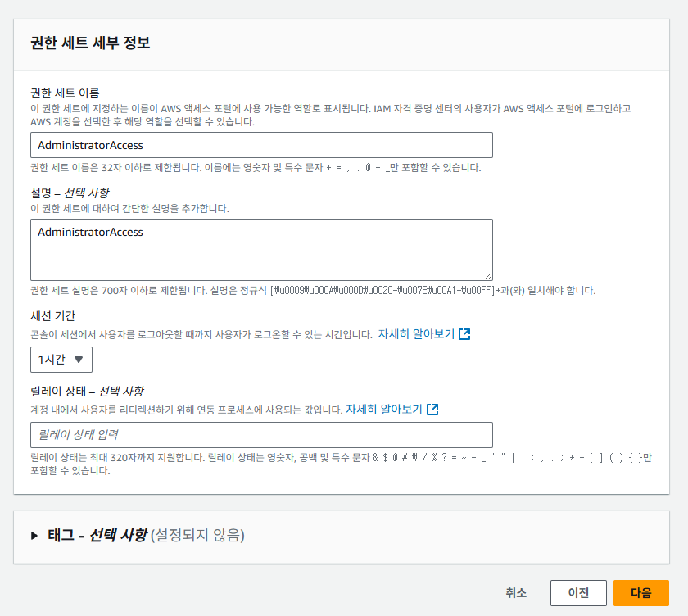Image resolution: width=688 pixels, height=616 pixels.
Task: Click the 권한 세트 세부 정보 heading
Action: tap(90, 43)
